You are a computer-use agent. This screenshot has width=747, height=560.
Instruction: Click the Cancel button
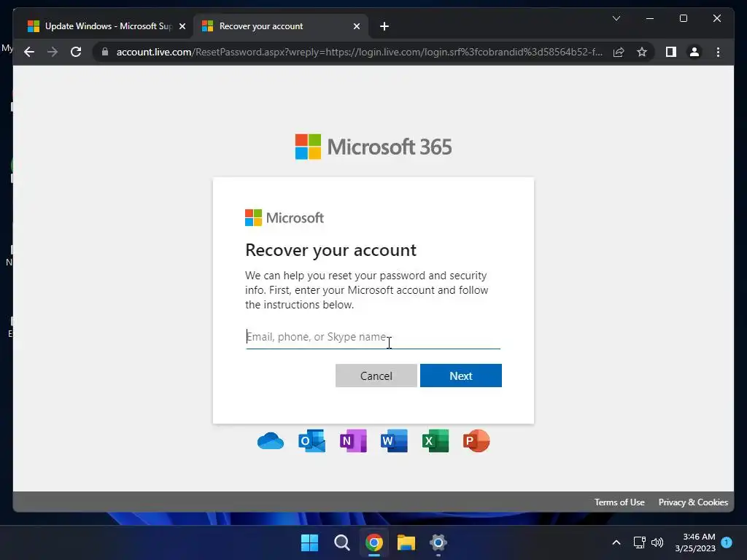pos(376,376)
